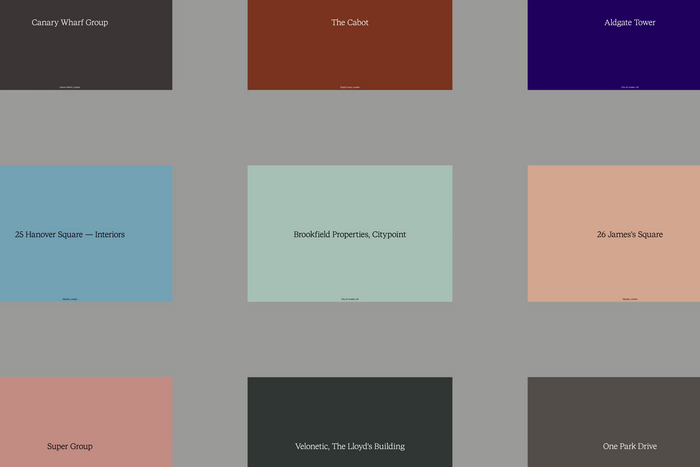View the 26 James's Square project
Screen dimensions: 700x467
pos(630,234)
